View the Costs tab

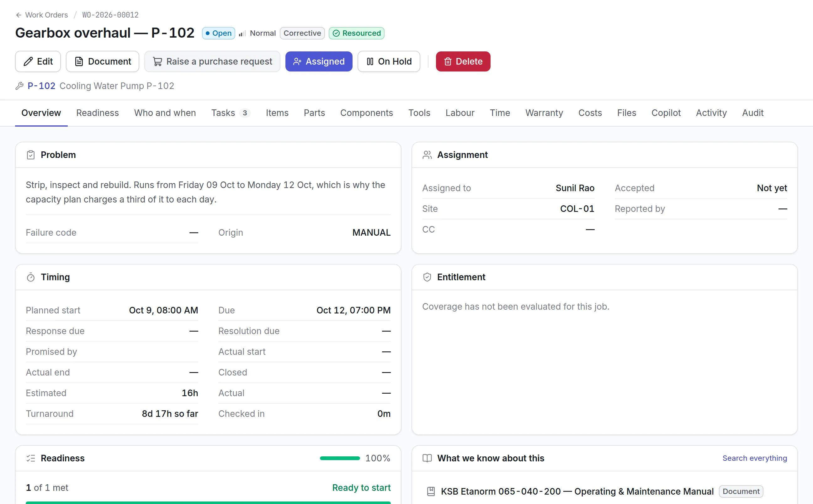coord(590,113)
